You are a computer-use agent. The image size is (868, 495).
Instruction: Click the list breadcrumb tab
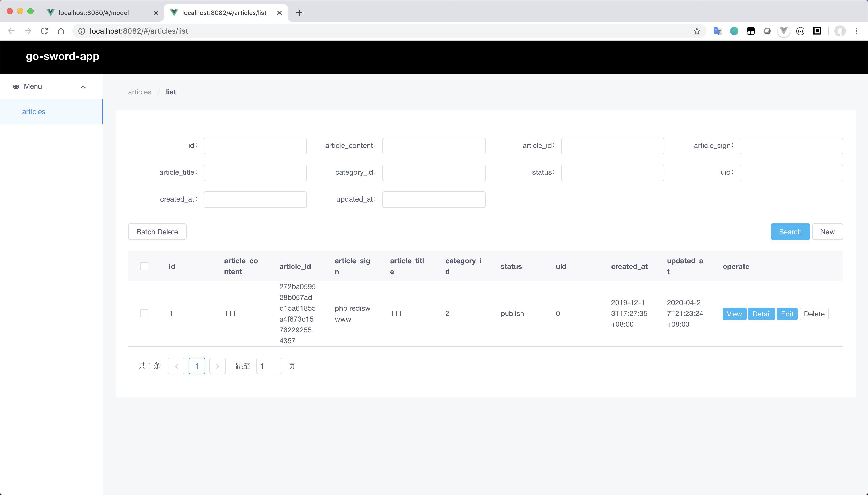click(171, 92)
